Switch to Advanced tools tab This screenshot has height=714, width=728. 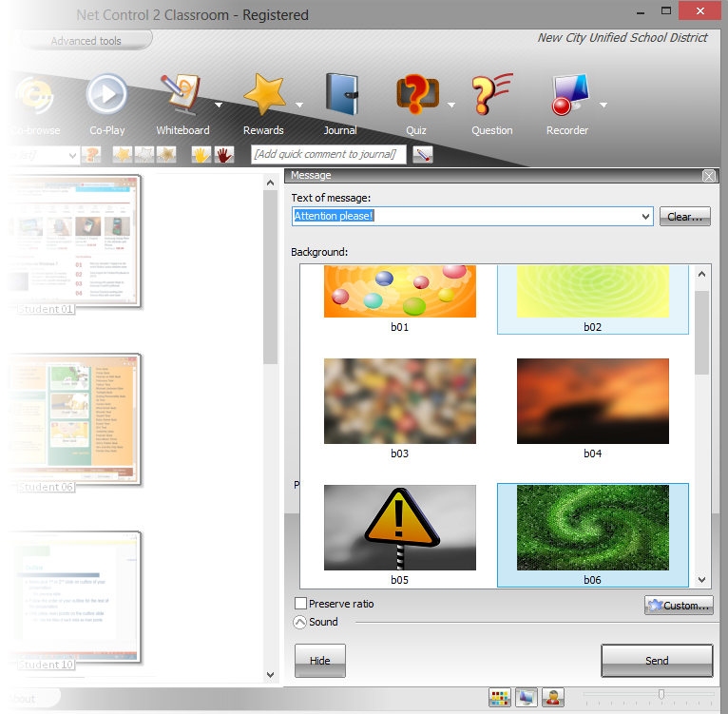point(86,41)
